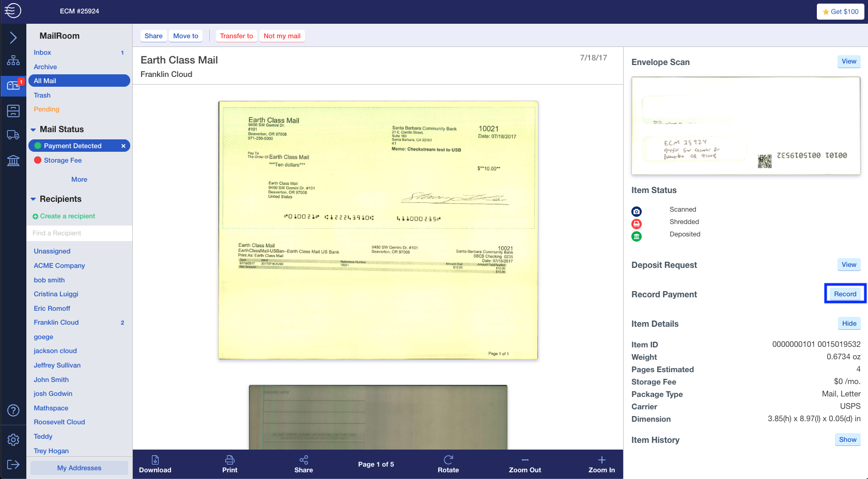Click the envelope scan thumbnail

point(746,125)
